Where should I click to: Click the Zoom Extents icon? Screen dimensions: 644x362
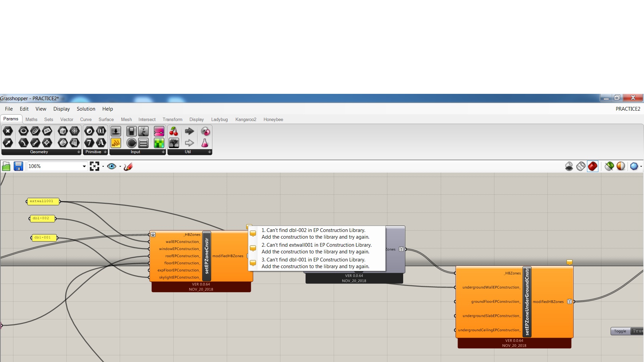click(95, 166)
